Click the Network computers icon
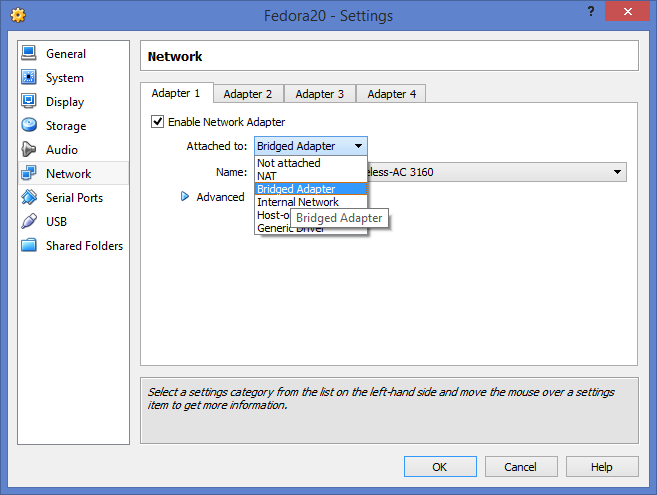This screenshot has height=495, width=657. [29, 173]
